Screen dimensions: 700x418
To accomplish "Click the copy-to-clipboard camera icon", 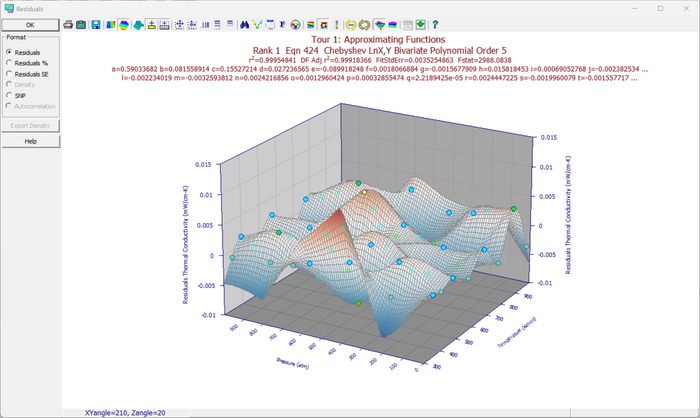I will [x=81, y=25].
